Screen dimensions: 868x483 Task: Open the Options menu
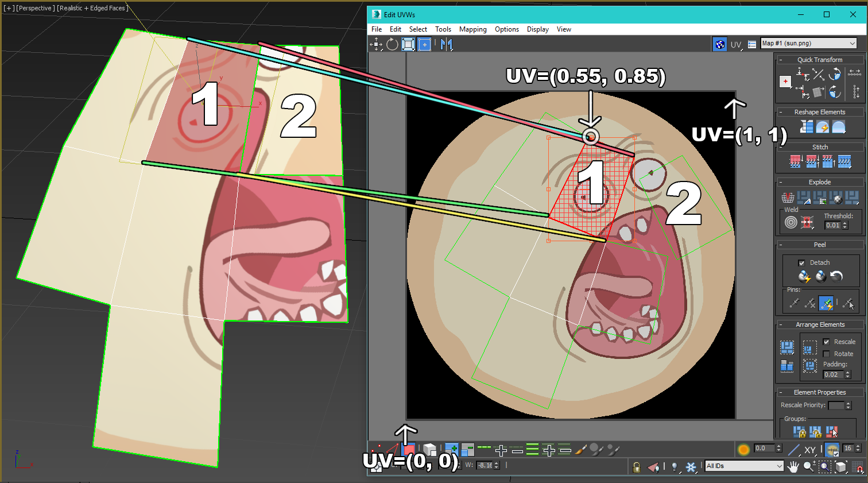click(x=507, y=29)
